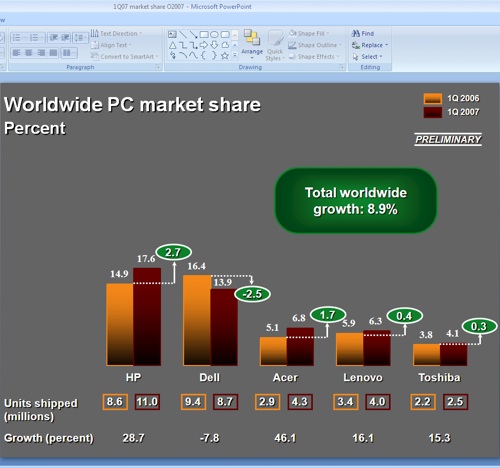This screenshot has width=500, height=468.
Task: Select the Arrow line shape
Action: 193,34
